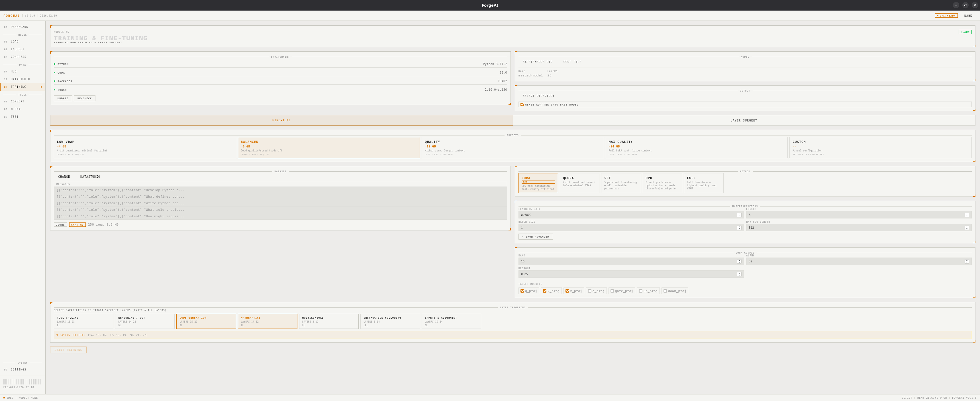
Task: Click the FORGEAI logo in the header
Action: tap(11, 16)
